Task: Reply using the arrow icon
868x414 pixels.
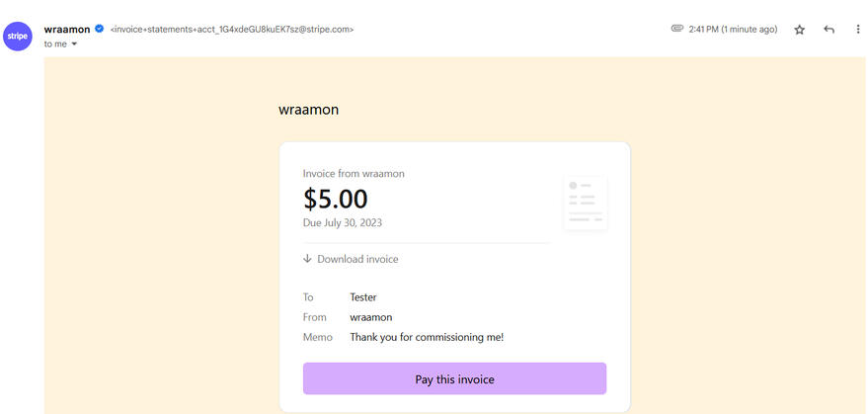Action: 829,30
